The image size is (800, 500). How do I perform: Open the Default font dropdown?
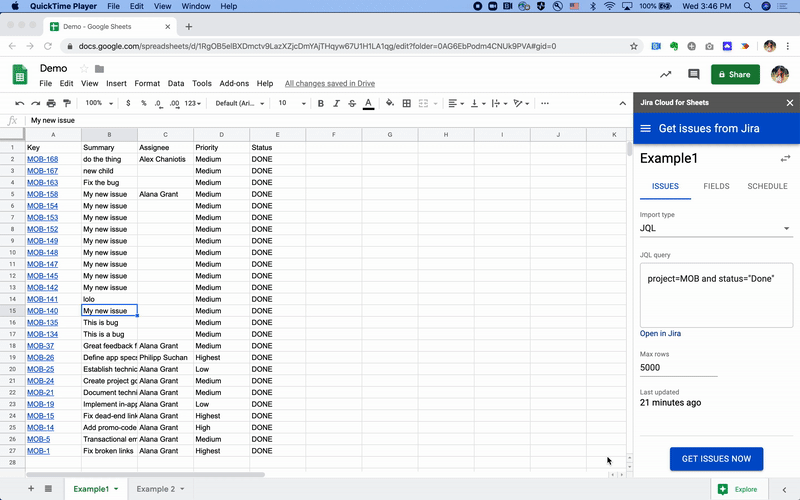coord(240,103)
